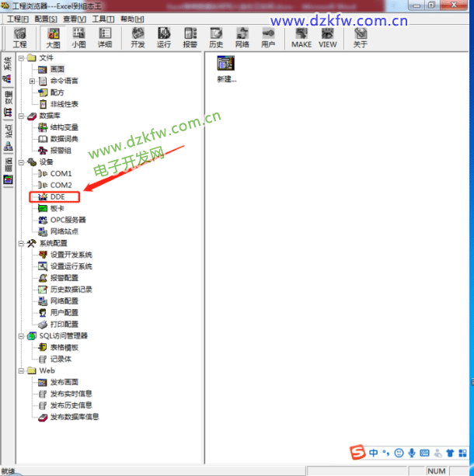Switch to 大图 large icon view
This screenshot has height=476, width=474.
pos(53,37)
